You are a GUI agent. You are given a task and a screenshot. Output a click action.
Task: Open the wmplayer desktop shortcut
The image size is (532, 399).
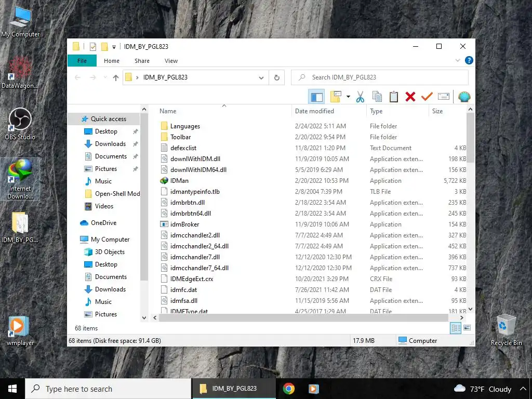[20, 331]
